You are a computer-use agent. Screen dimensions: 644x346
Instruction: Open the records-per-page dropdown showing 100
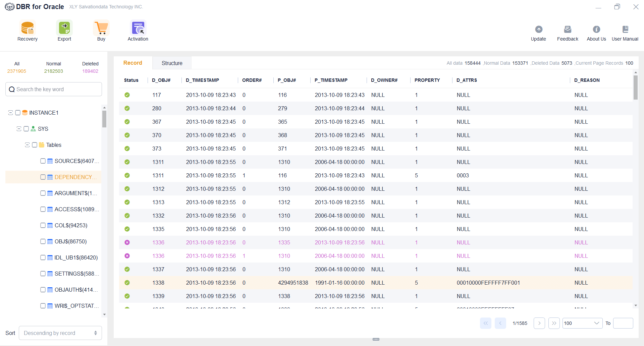coord(582,323)
